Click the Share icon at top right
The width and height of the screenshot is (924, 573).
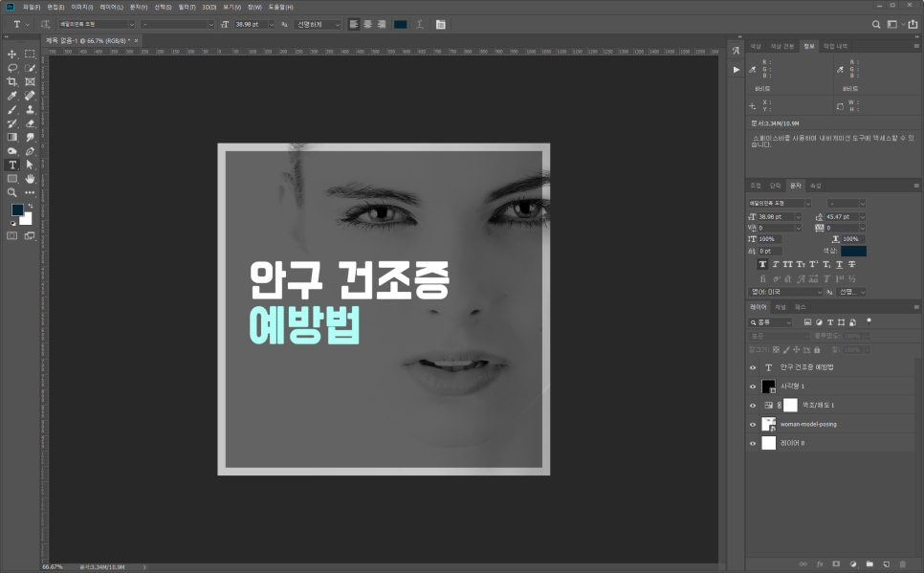click(912, 24)
